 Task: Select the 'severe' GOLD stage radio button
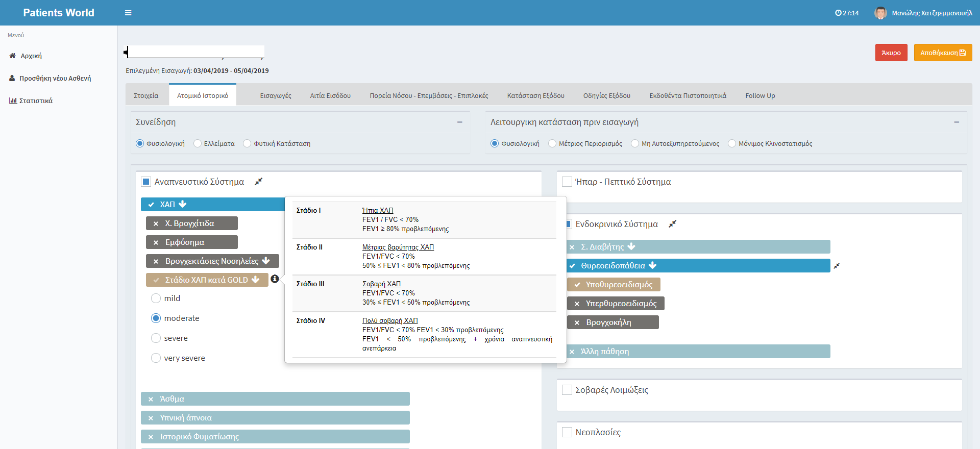point(156,338)
